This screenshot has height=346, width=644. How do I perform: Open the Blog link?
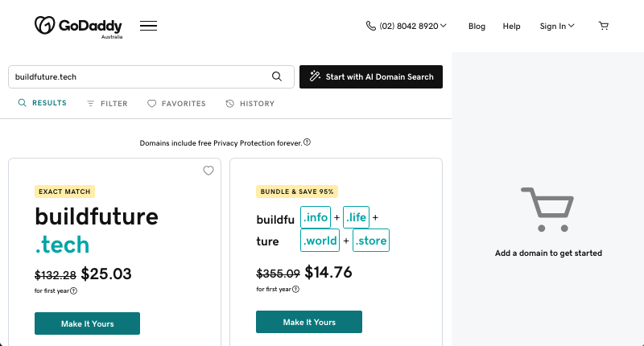coord(477,26)
